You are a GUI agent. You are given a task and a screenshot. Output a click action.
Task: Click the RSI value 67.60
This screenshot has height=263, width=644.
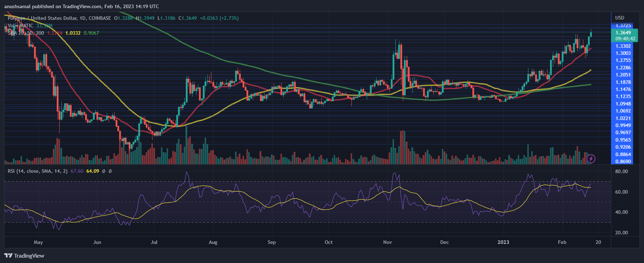coord(77,171)
